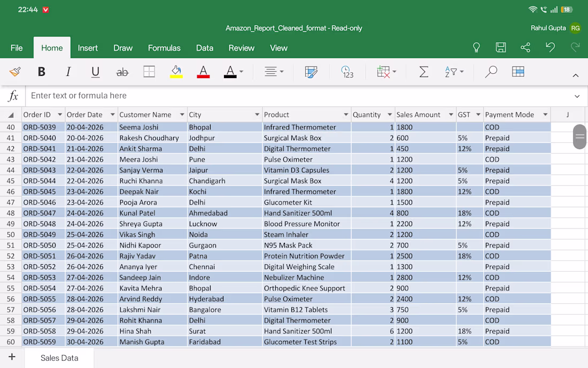The width and height of the screenshot is (588, 368).
Task: Open the format as table icon
Action: (519, 72)
